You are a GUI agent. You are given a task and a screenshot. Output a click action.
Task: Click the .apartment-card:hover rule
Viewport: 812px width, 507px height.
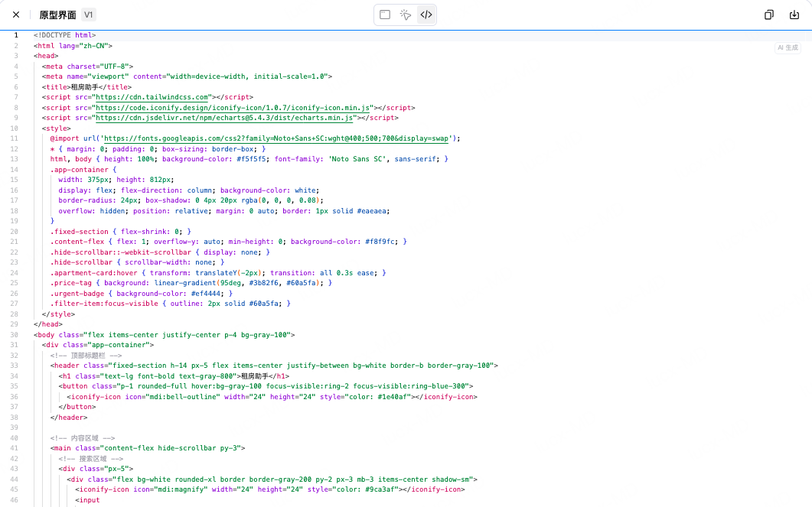(218, 273)
